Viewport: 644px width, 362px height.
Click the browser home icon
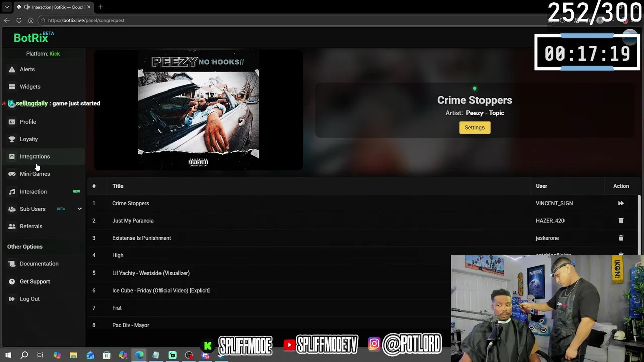31,20
